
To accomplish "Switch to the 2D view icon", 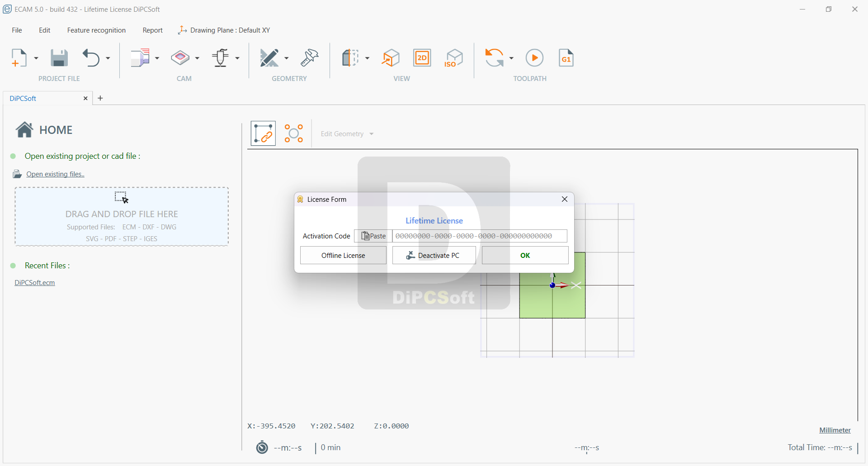I will (422, 58).
